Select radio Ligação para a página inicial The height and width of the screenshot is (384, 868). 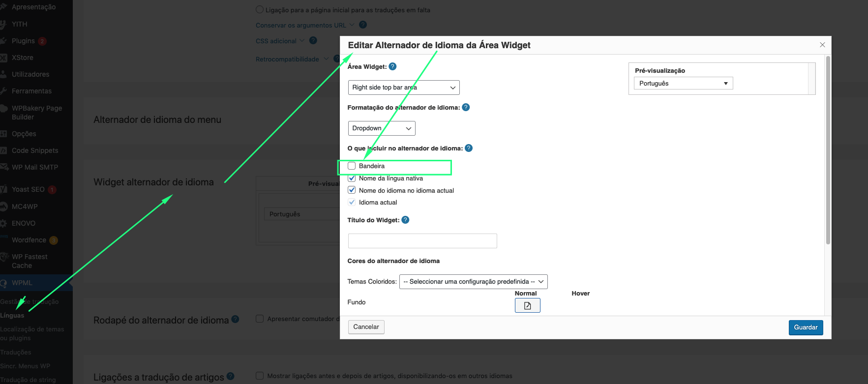click(x=260, y=9)
